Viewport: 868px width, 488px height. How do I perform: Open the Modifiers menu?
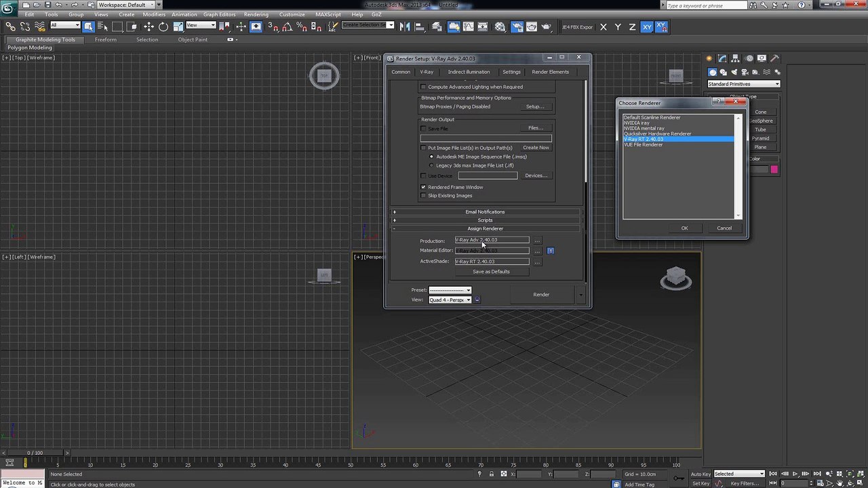(154, 14)
